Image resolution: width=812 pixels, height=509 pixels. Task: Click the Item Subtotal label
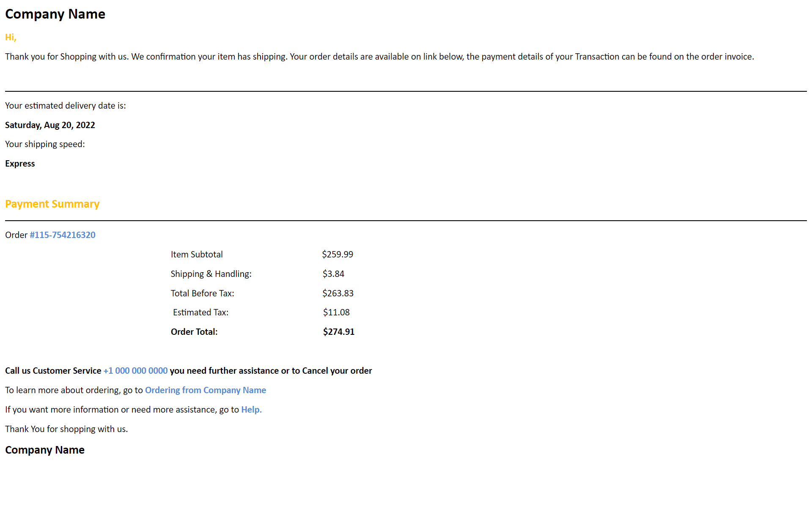[x=197, y=254]
